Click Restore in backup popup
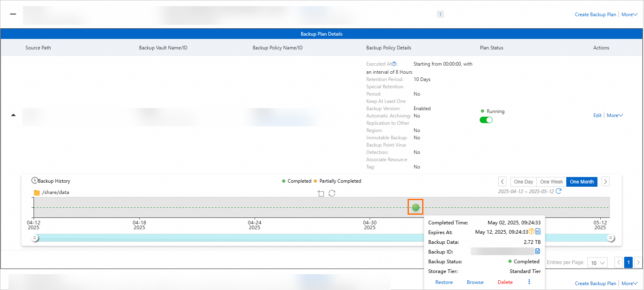This screenshot has height=290, width=644. pos(444,282)
